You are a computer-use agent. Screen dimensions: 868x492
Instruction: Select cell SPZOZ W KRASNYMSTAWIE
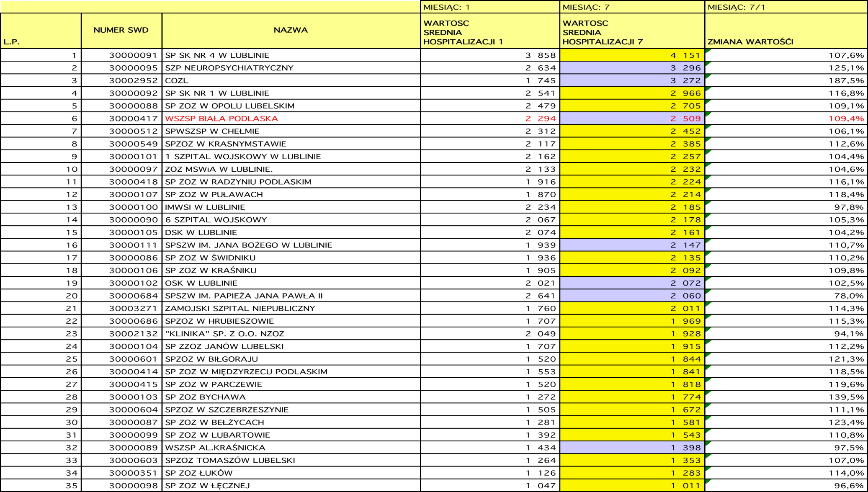[x=291, y=144]
